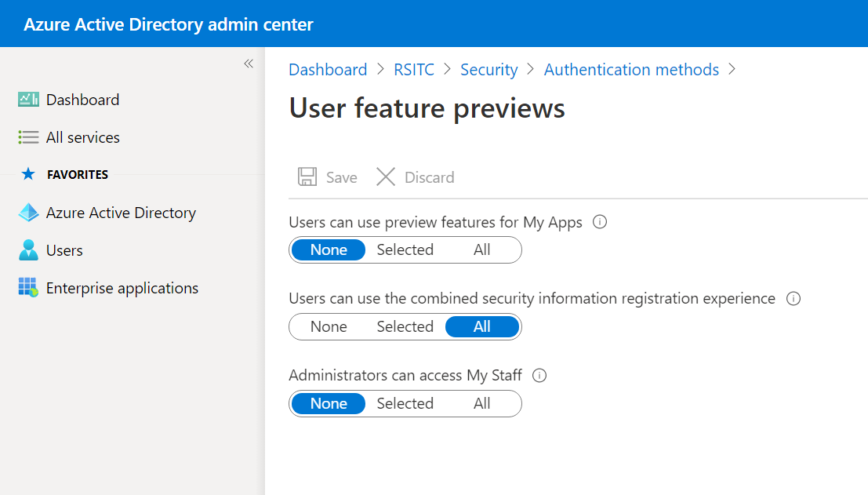Open Enterprise applications in the sidebar
868x495 pixels.
pos(122,288)
